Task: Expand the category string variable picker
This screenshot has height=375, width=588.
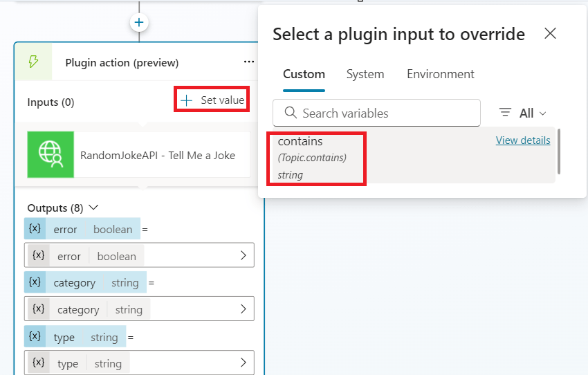Action: click(243, 309)
